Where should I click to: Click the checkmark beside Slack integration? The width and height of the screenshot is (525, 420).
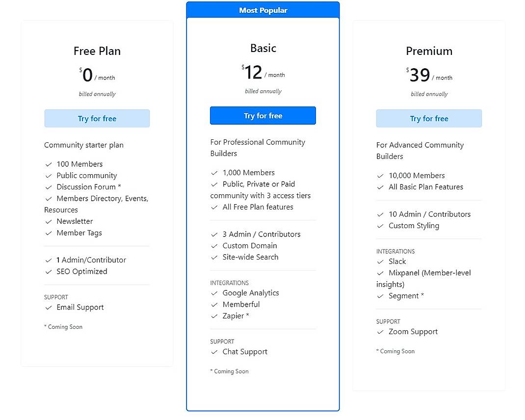coord(381,262)
